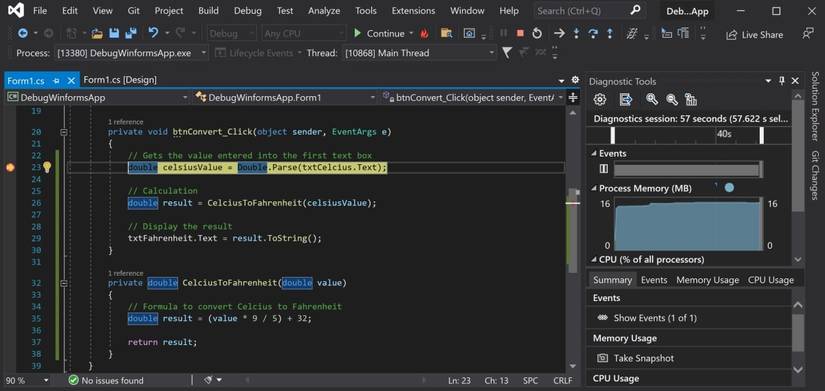The height and width of the screenshot is (391, 825).
Task: Open the Git menu
Action: click(134, 11)
